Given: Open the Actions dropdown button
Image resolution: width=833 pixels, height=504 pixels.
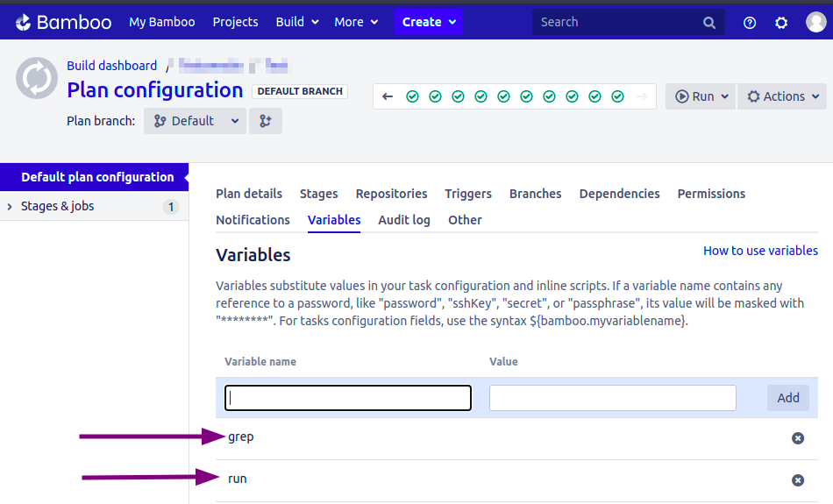Looking at the screenshot, I should pyautogui.click(x=782, y=96).
